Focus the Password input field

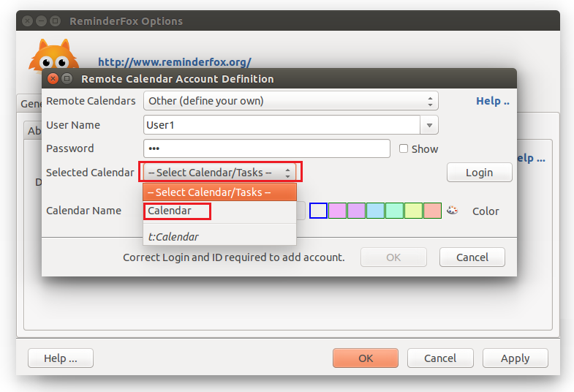[266, 148]
